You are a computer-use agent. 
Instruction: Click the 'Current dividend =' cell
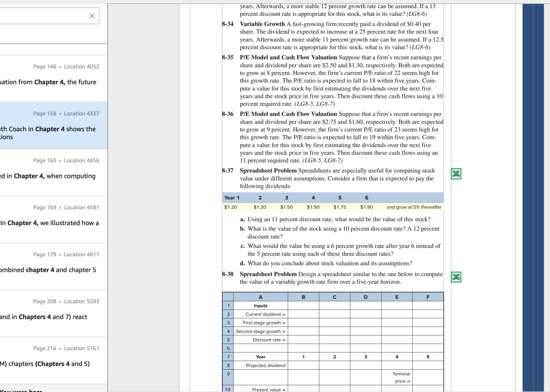(x=261, y=314)
